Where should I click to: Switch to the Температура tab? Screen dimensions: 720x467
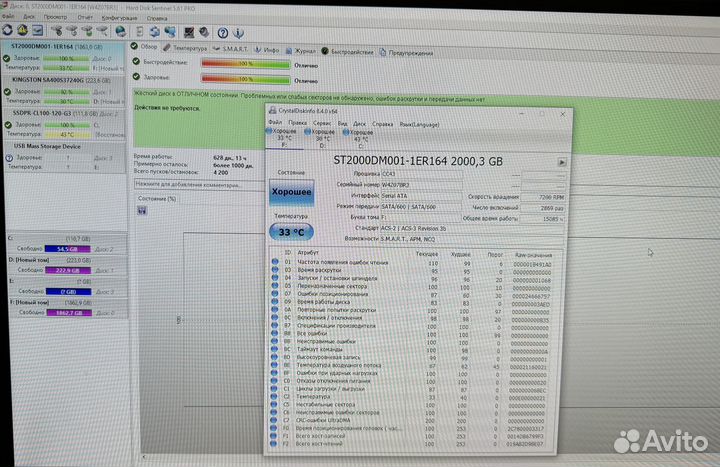[186, 48]
